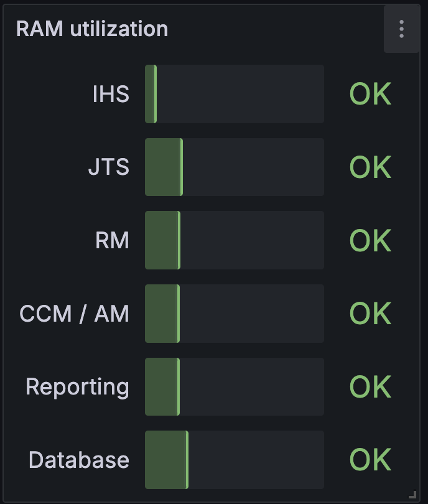Click the JTS row label
This screenshot has width=428, height=504.
pos(109,167)
